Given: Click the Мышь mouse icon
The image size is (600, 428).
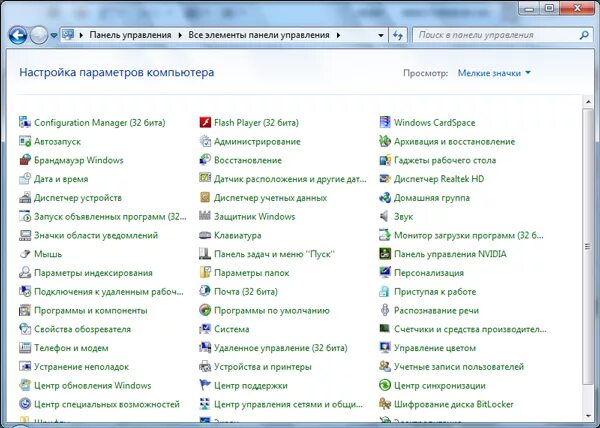Looking at the screenshot, I should pyautogui.click(x=25, y=254).
